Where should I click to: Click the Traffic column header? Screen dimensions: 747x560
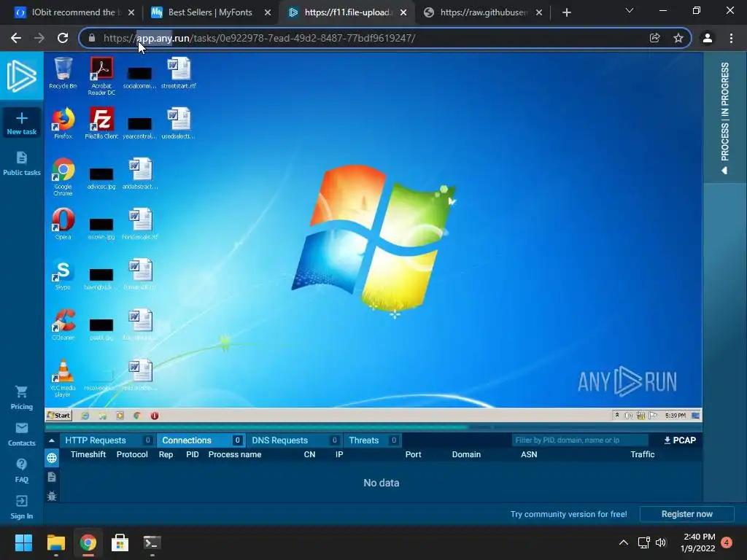[642, 455]
